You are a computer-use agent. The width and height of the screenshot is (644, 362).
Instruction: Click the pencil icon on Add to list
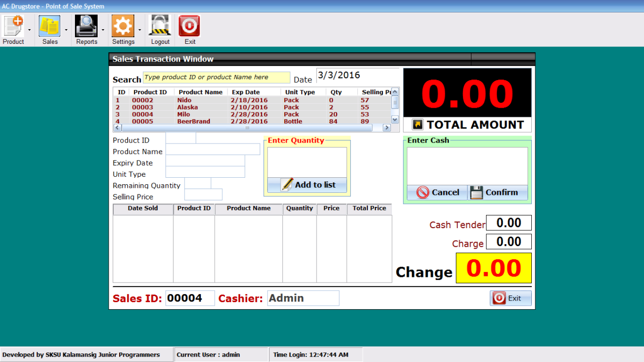point(287,184)
